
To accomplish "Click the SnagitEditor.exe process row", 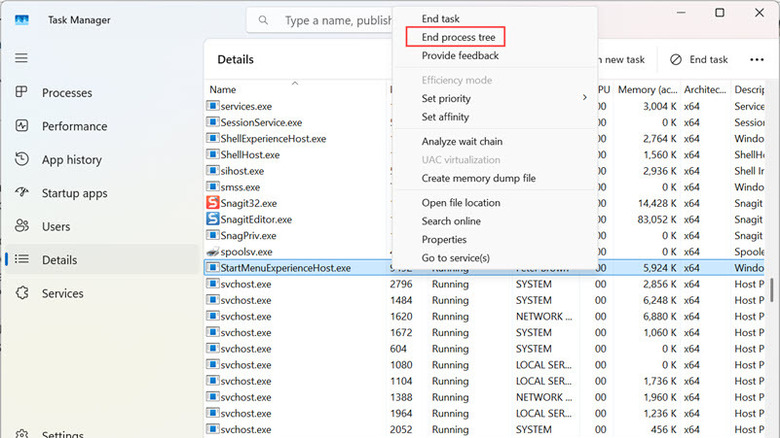I will 256,219.
